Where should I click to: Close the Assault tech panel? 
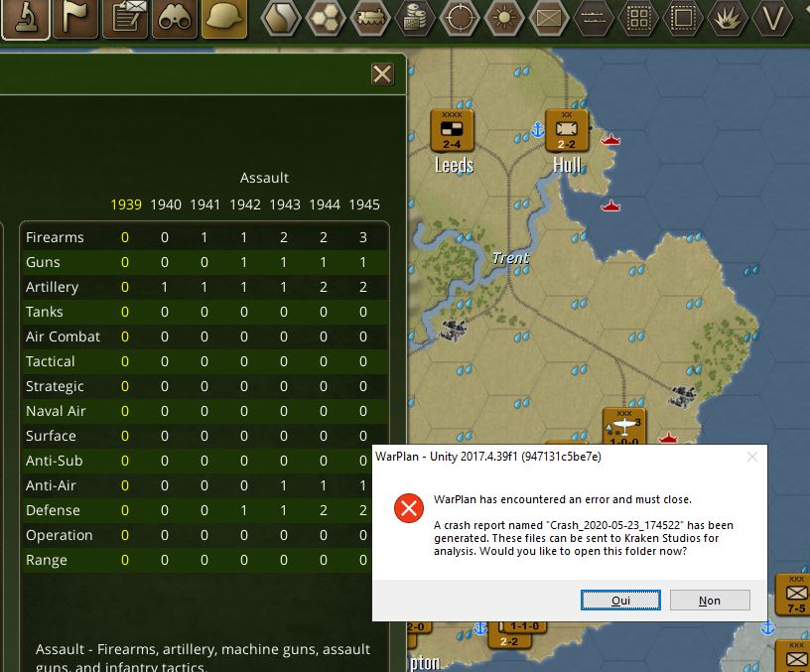point(382,74)
